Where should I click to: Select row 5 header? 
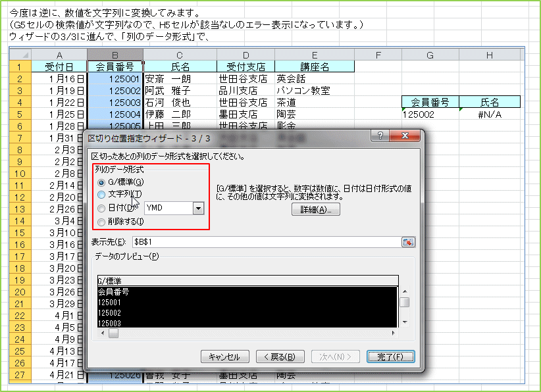point(20,114)
